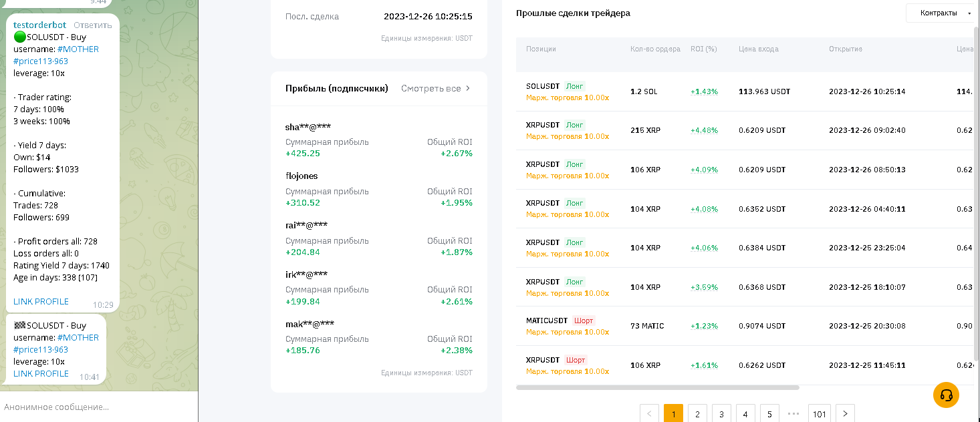Click the flojones subscriber entry
980x422 pixels.
pos(301,176)
